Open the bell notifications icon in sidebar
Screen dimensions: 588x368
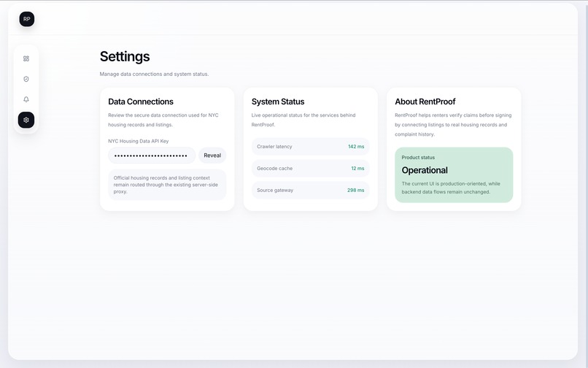coord(26,99)
